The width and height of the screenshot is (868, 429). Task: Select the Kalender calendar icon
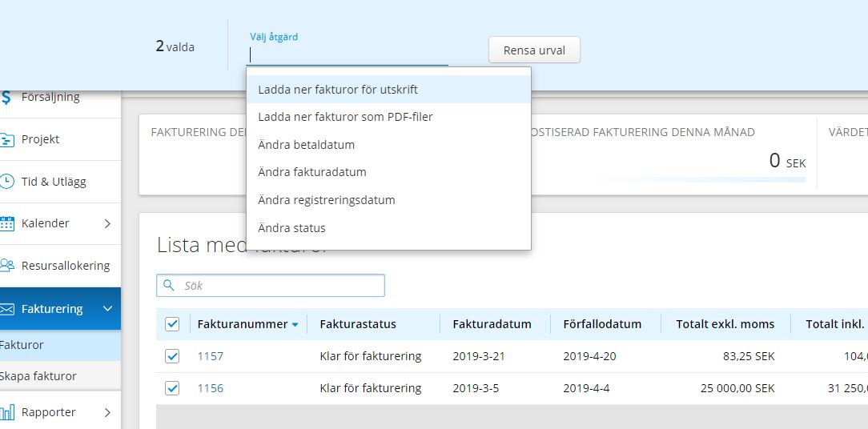click(6, 223)
